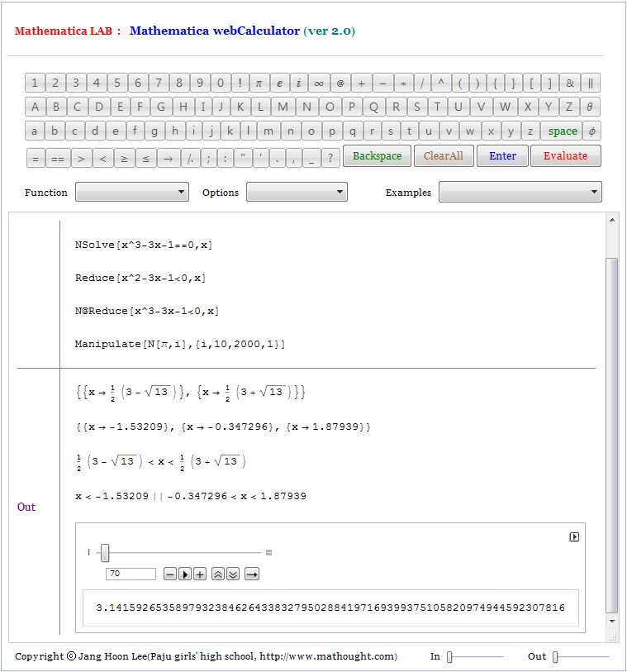Click the plus operator key

(362, 83)
